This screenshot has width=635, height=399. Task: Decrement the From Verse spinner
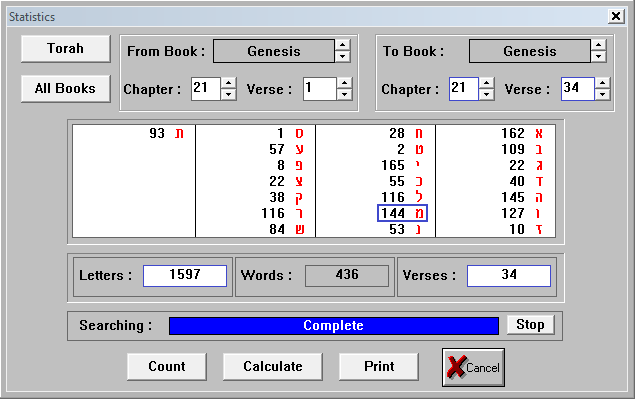345,94
